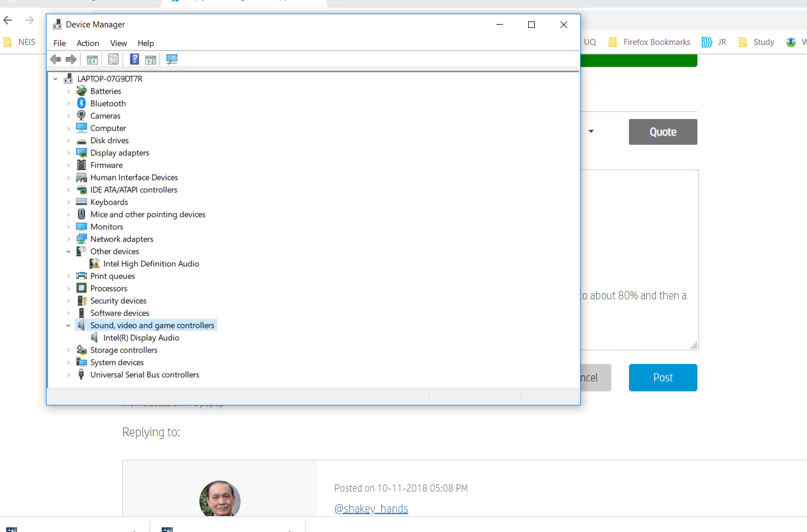Open the Study bookmarks folder
This screenshot has width=807, height=532.
(757, 42)
